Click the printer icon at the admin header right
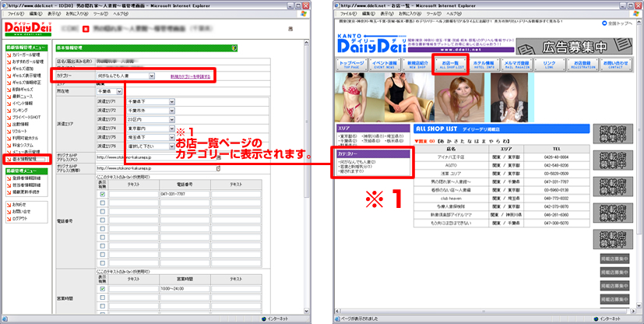 (290, 29)
